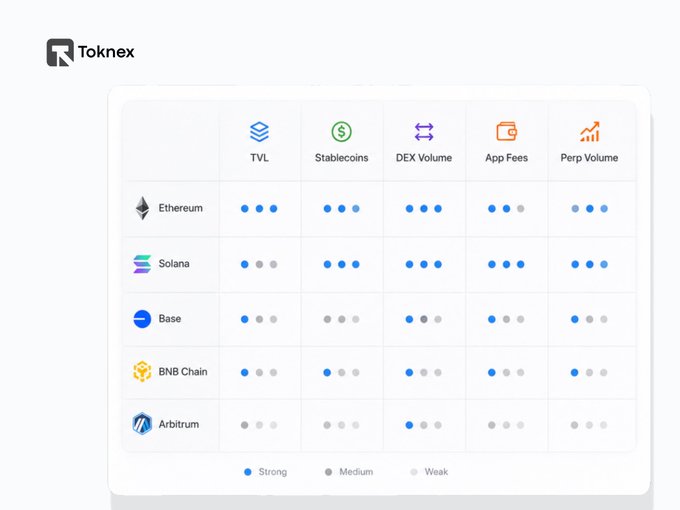
Task: Click the Weak legend light dot
Action: [x=414, y=472]
